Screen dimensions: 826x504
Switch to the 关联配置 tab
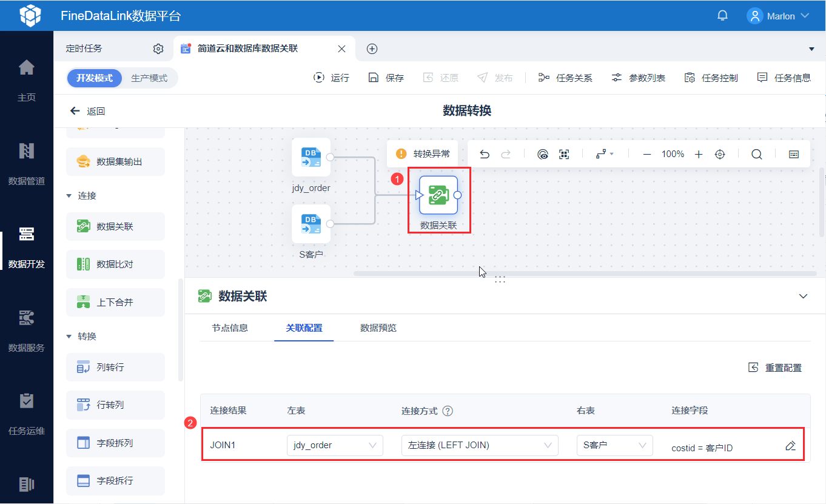pyautogui.click(x=304, y=328)
